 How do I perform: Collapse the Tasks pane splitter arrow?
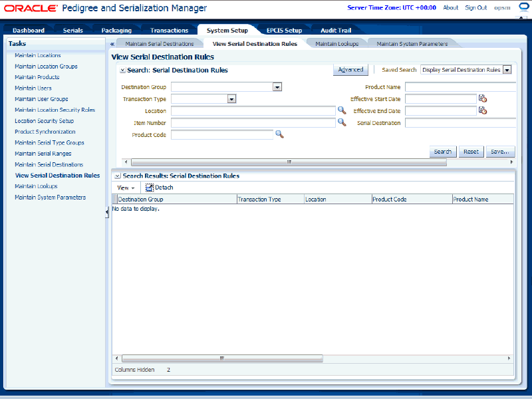click(x=107, y=212)
